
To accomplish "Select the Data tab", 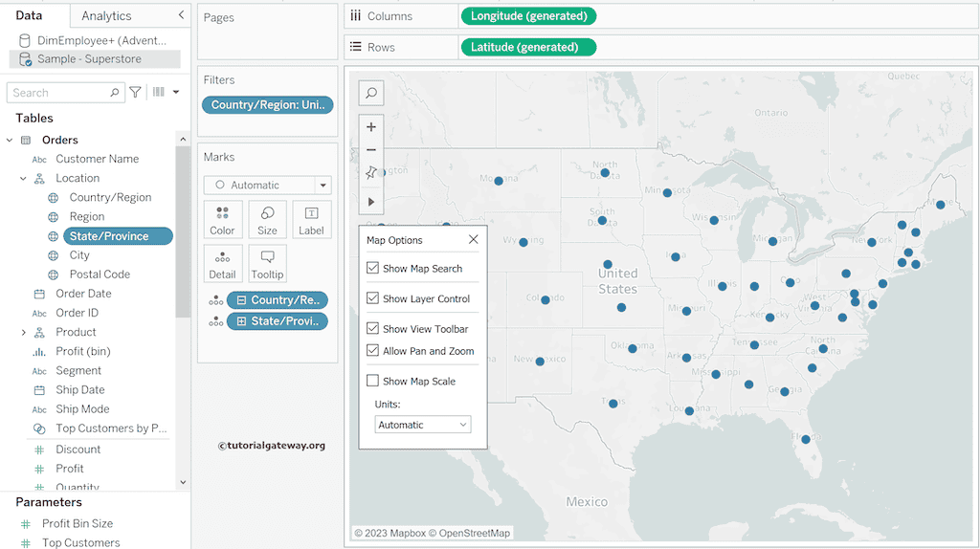I will 29,16.
